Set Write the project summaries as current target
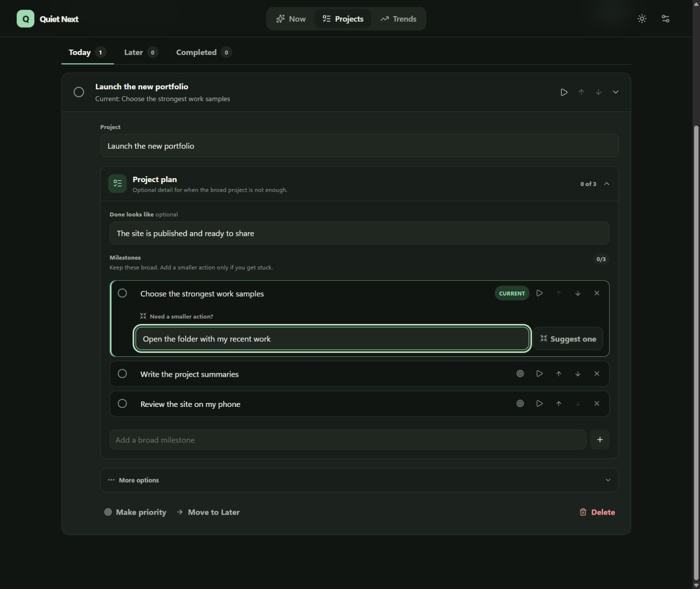Image resolution: width=700 pixels, height=589 pixels. pyautogui.click(x=520, y=374)
